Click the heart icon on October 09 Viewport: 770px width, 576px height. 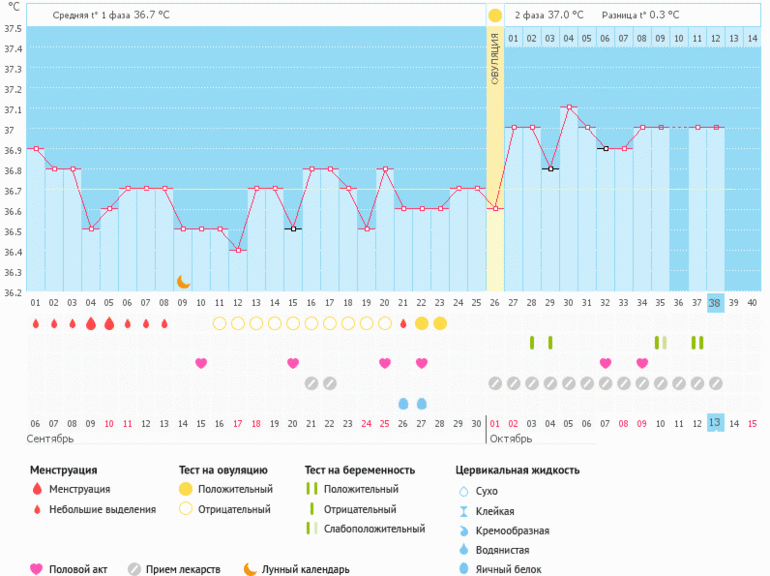tap(641, 363)
